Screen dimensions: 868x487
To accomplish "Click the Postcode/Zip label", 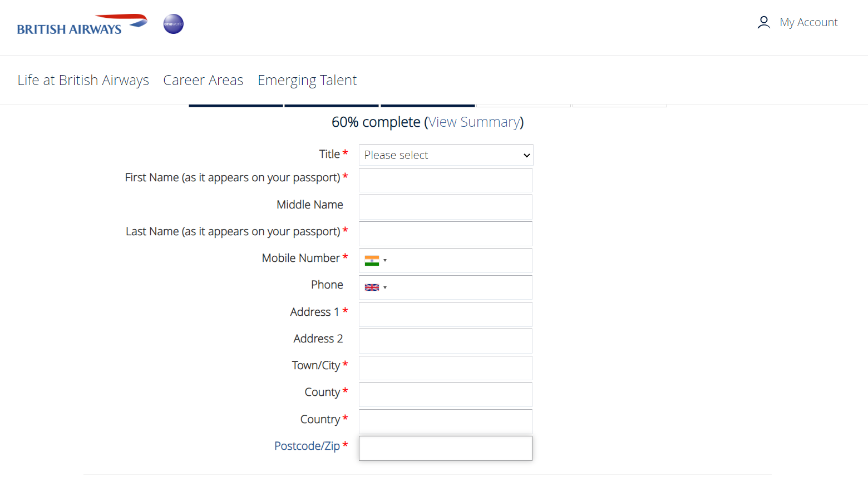I will tap(307, 446).
